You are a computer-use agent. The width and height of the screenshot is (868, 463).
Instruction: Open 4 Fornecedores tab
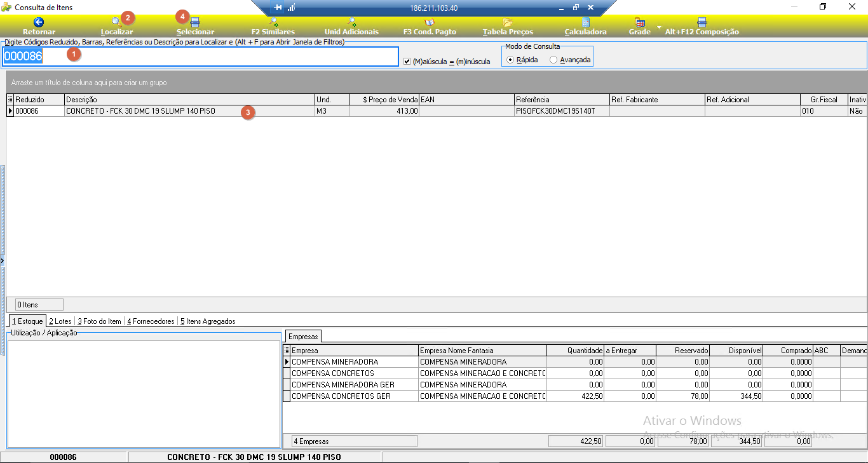pyautogui.click(x=151, y=321)
